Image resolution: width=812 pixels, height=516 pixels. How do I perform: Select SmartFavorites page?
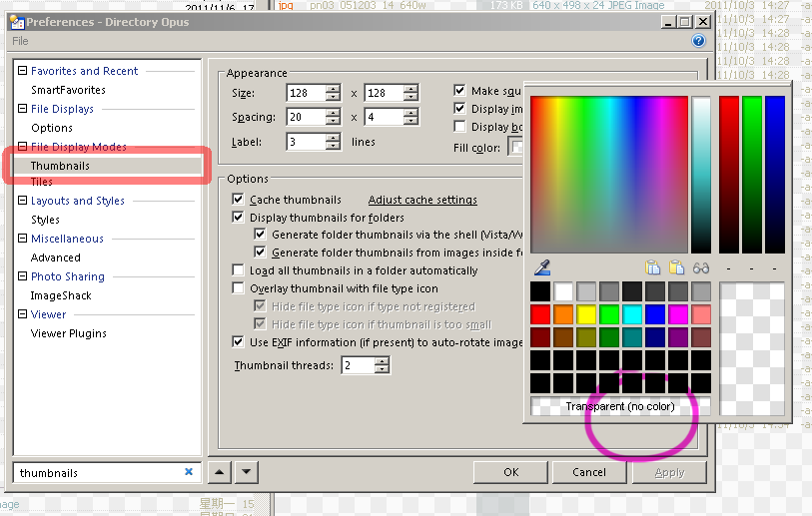68,90
